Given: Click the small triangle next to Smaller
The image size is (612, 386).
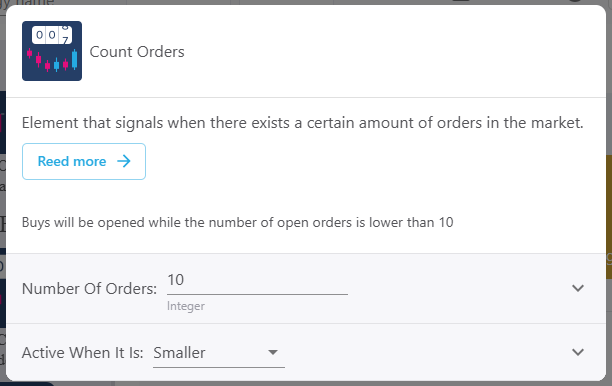Looking at the screenshot, I should (x=273, y=352).
